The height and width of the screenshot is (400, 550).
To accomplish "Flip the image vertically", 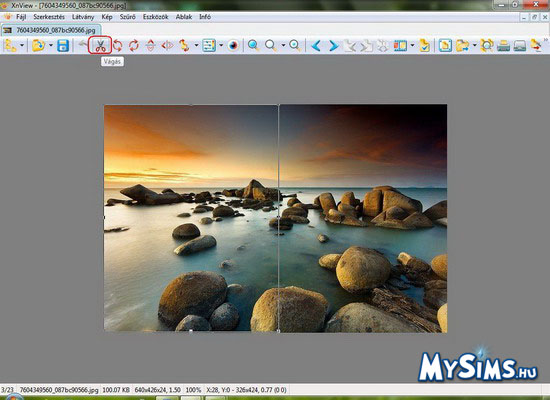I will [150, 46].
